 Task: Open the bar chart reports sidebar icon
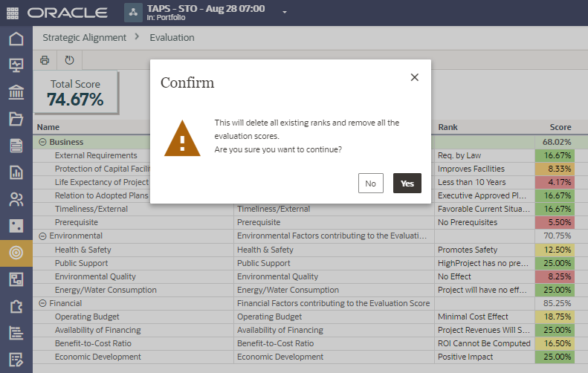(16, 172)
